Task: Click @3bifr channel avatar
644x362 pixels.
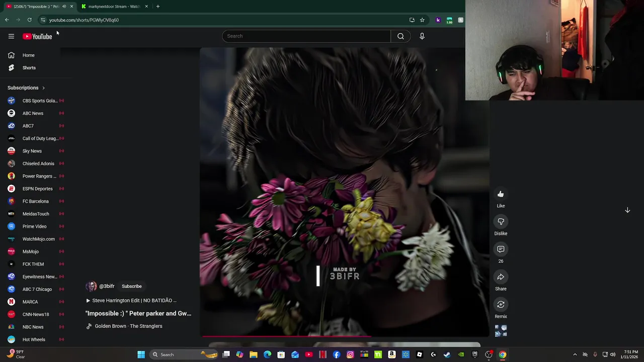Action: [x=91, y=286]
